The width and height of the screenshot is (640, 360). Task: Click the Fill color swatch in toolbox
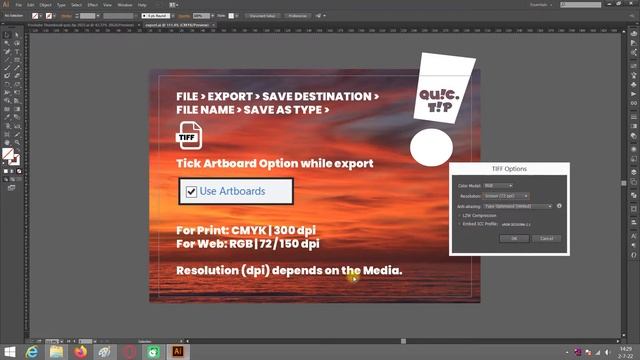[8, 154]
